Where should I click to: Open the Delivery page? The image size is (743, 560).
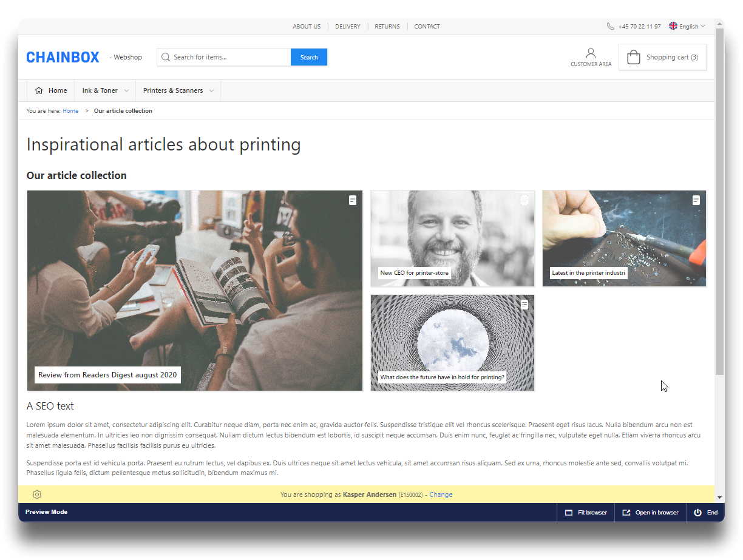pyautogui.click(x=348, y=27)
